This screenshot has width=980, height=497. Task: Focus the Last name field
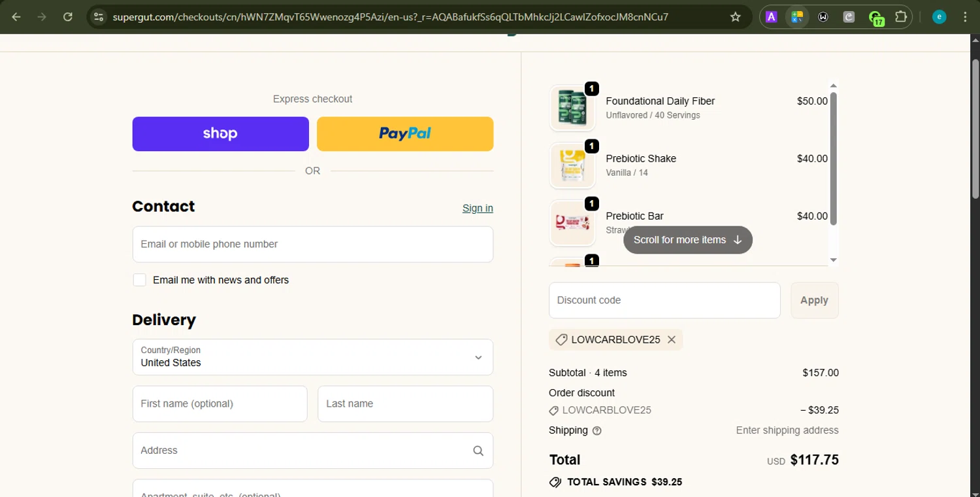point(406,403)
